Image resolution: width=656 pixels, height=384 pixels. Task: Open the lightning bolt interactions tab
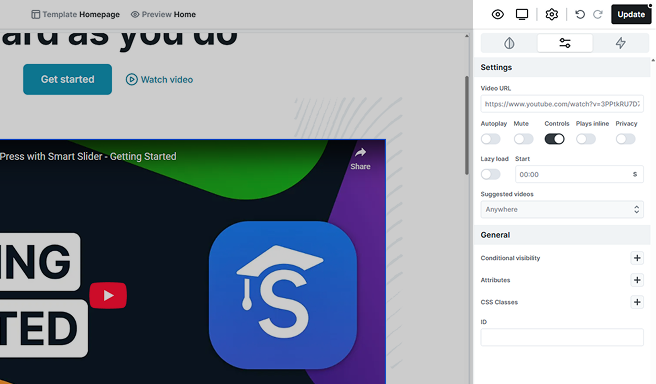pos(620,43)
